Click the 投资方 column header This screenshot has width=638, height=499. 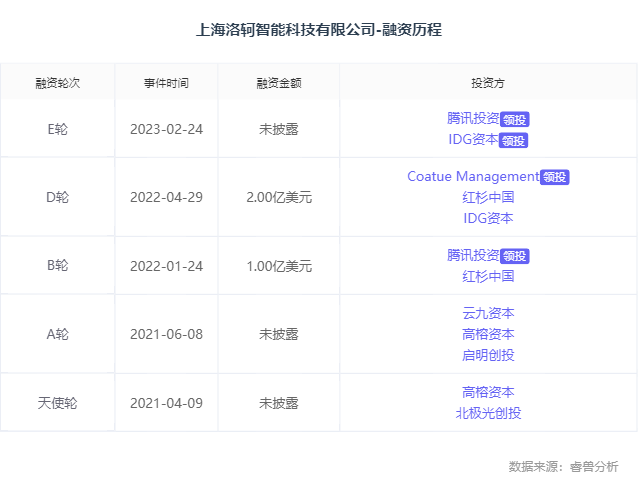click(488, 82)
